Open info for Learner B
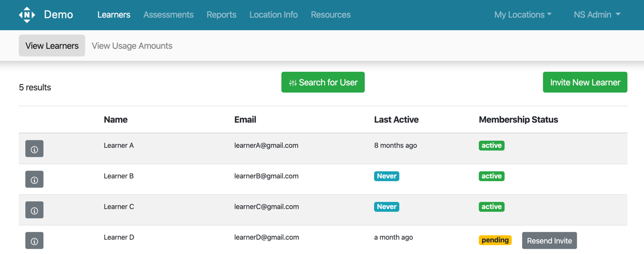644x254 pixels. [34, 180]
